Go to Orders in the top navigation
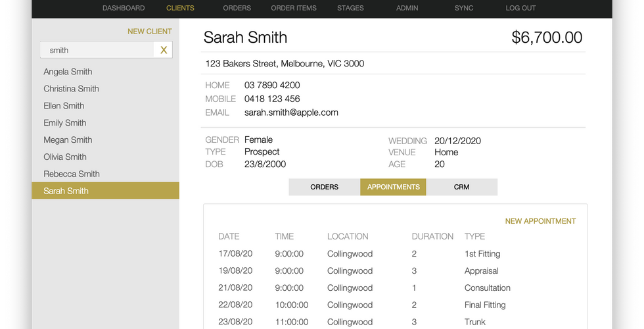The height and width of the screenshot is (329, 644). (237, 8)
